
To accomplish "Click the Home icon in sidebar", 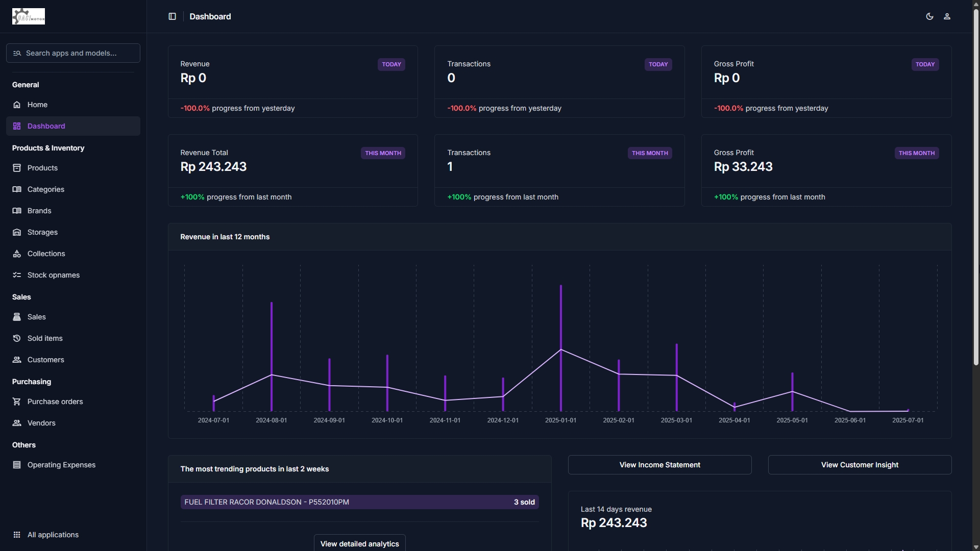I will [17, 105].
